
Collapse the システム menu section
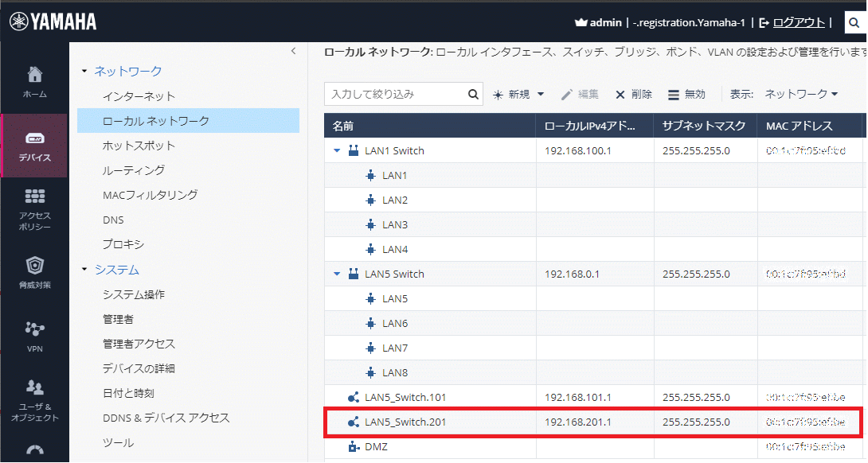pyautogui.click(x=85, y=270)
